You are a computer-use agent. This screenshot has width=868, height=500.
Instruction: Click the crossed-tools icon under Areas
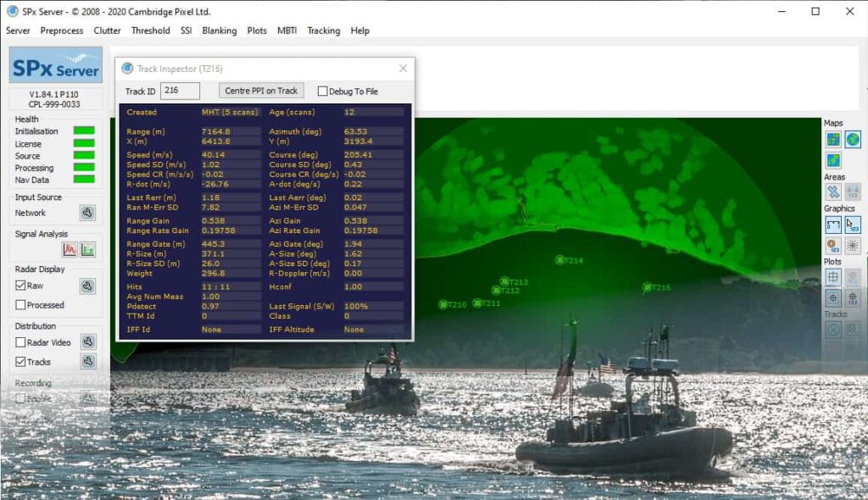pyautogui.click(x=833, y=192)
